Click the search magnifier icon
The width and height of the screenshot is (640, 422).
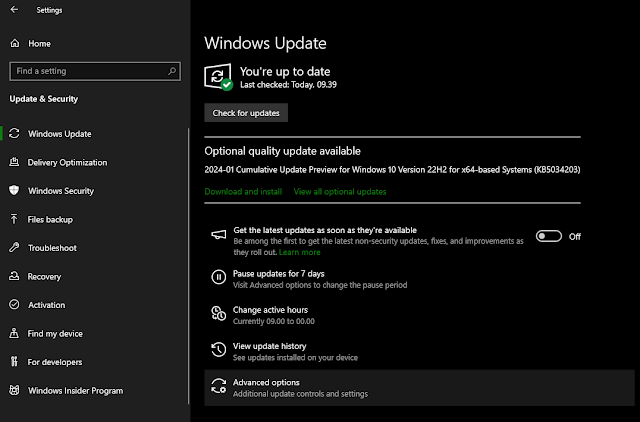point(172,71)
